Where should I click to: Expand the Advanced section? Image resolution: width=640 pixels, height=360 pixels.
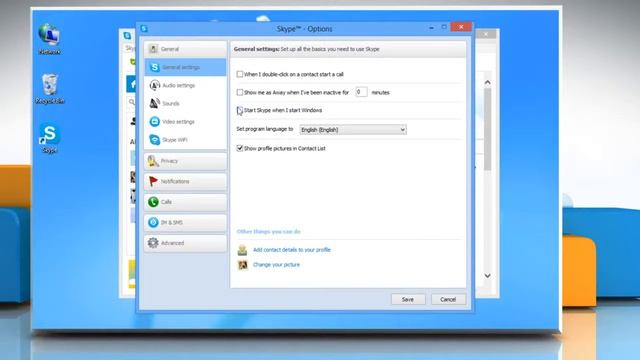(x=185, y=243)
